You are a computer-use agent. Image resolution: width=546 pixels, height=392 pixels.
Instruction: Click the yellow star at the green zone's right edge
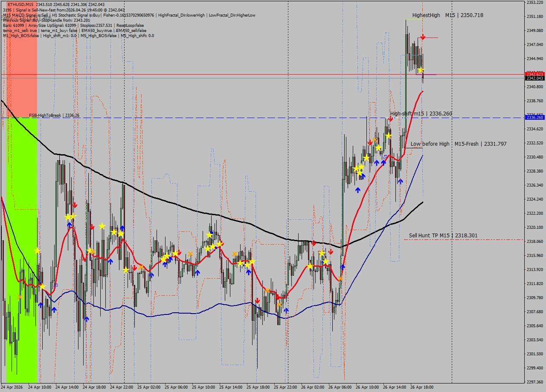(x=37, y=251)
